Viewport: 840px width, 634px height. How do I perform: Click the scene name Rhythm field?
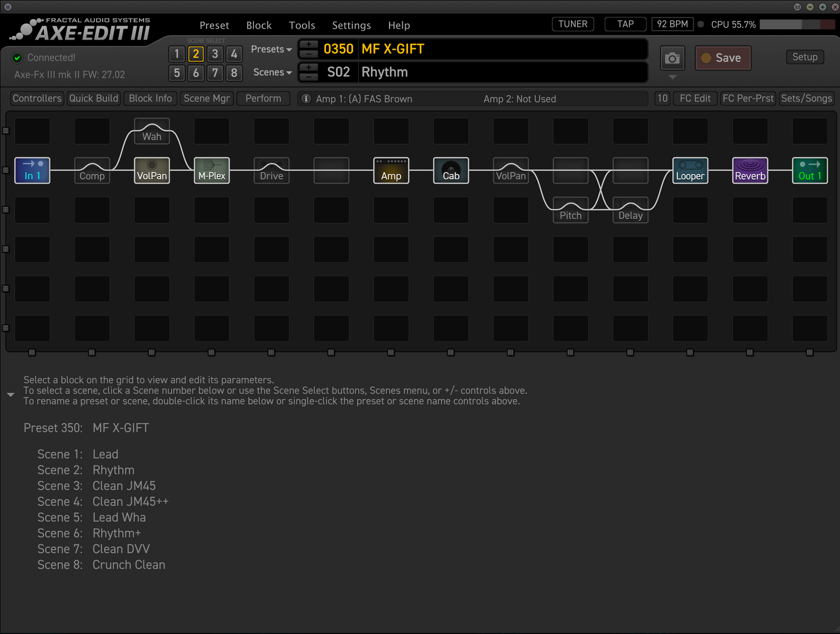coord(502,73)
